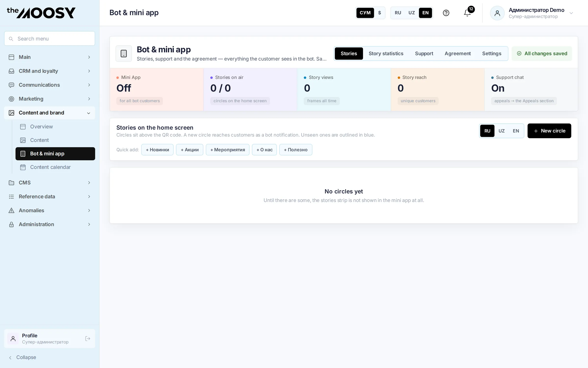
Task: Click the logout icon beside Profile
Action: [87, 339]
